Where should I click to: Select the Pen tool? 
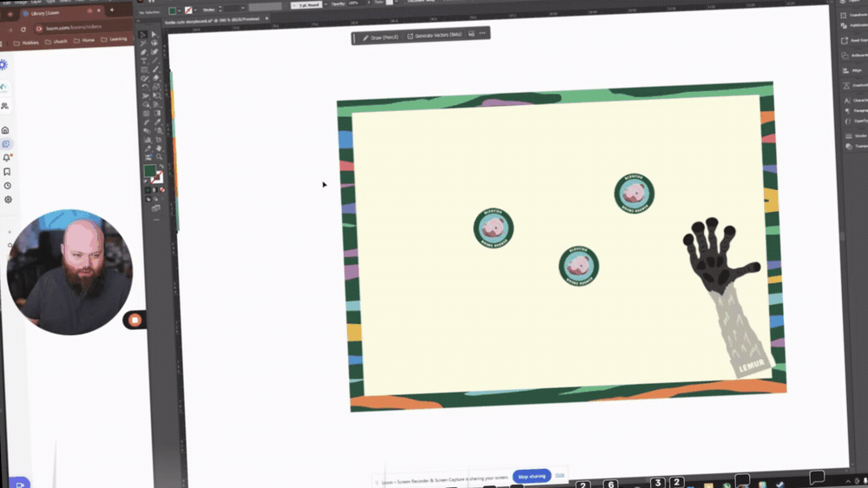click(x=143, y=52)
